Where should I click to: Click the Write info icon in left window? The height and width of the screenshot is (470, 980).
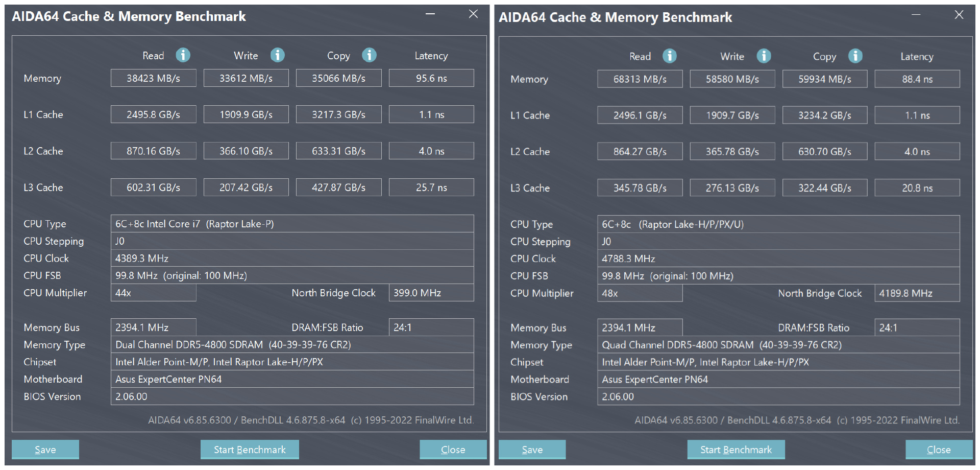[277, 55]
